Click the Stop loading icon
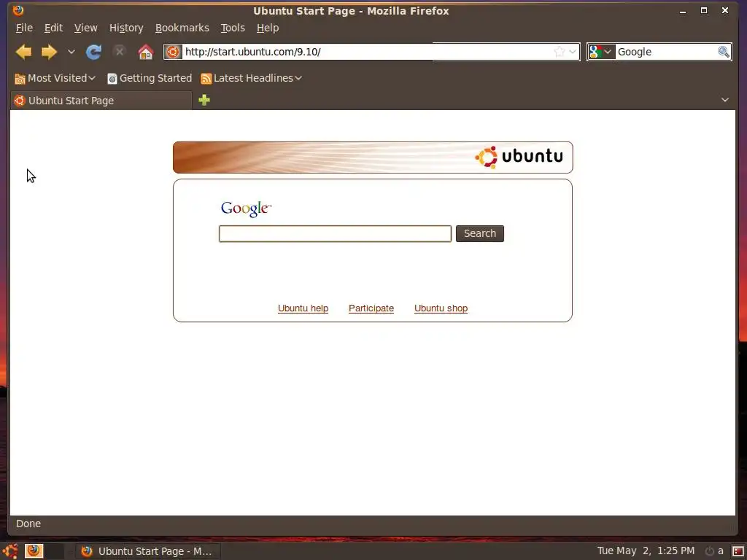The width and height of the screenshot is (747, 560). point(120,51)
